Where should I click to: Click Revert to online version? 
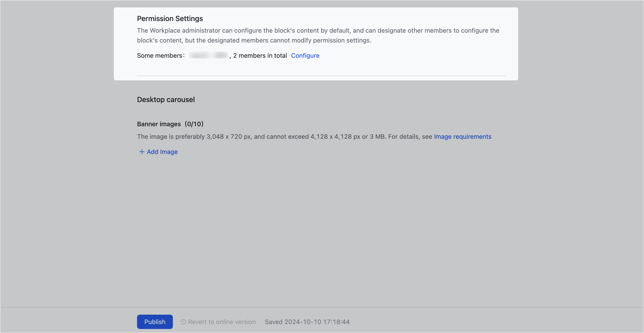pyautogui.click(x=221, y=322)
